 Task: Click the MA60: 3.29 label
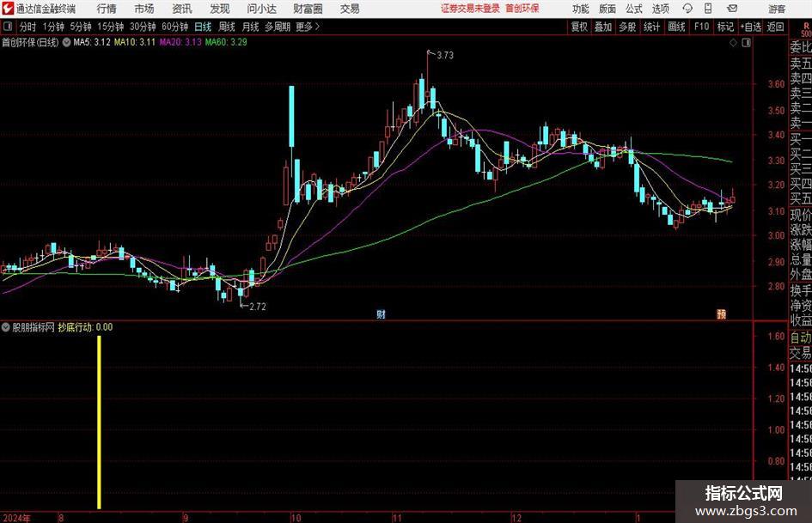(226, 42)
